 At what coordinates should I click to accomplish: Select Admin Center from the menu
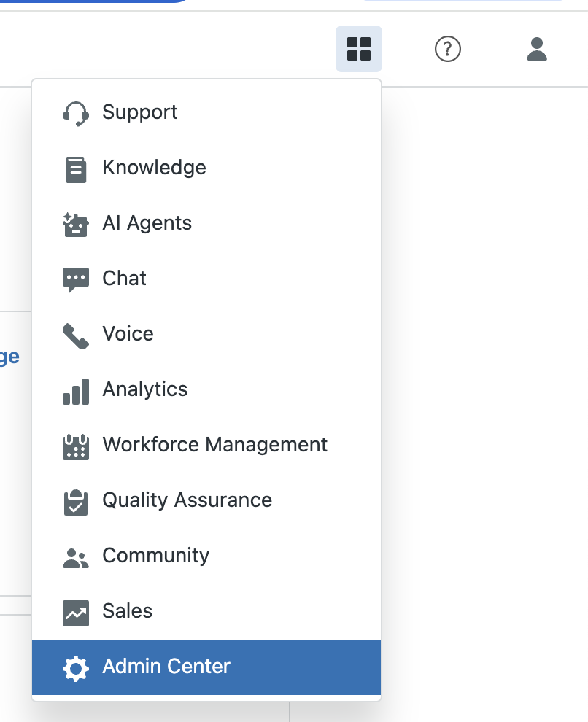(x=166, y=666)
